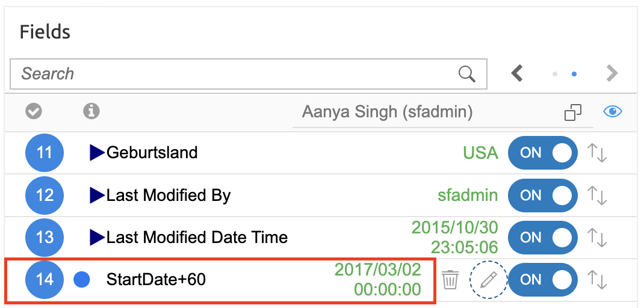Viewport: 644px width, 308px height.
Task: Turn off the Geburtsland toggle
Action: [x=542, y=153]
